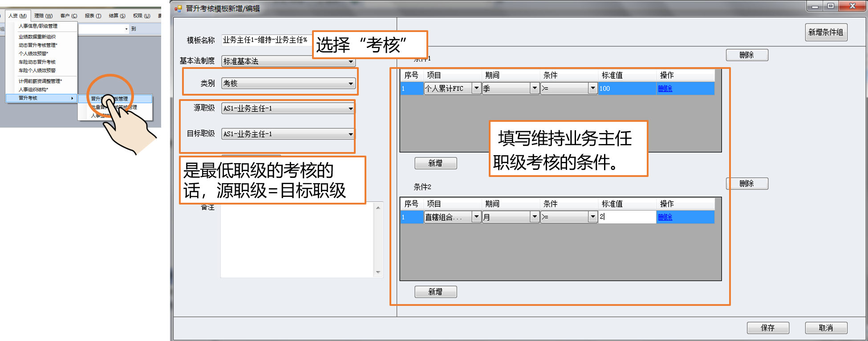
Task: Open the 基本法制度 dropdown
Action: 351,61
